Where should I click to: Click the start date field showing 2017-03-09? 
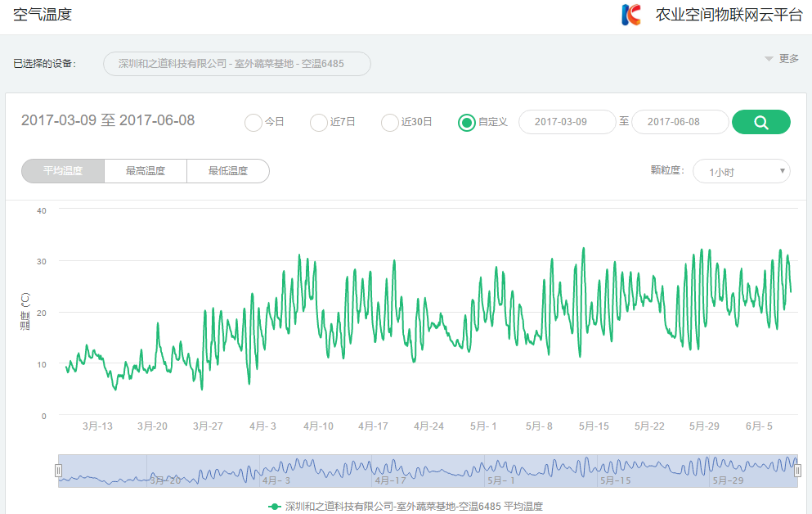tap(568, 121)
